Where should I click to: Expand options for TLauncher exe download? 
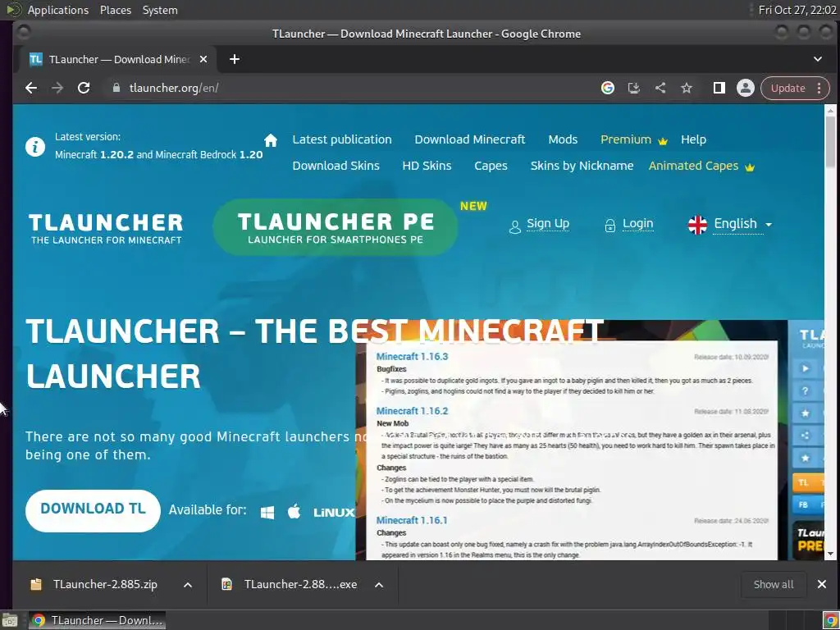pos(379,585)
